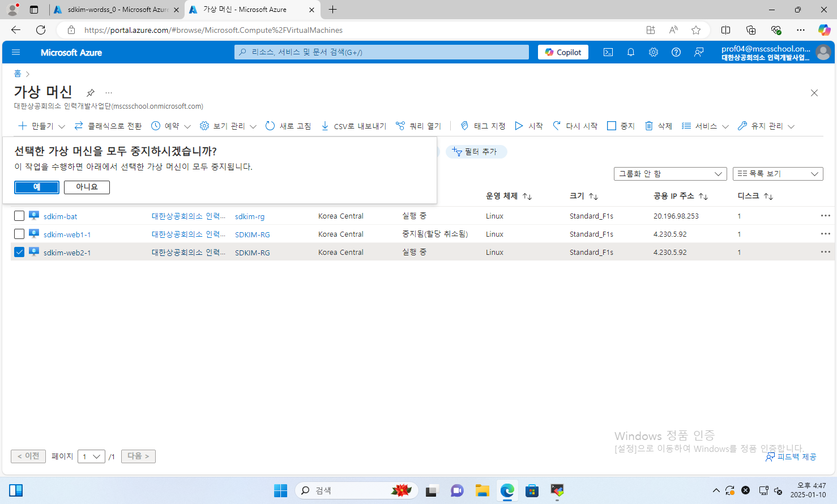This screenshot has height=504, width=837.
Task: Open a new browser tab
Action: click(x=333, y=10)
